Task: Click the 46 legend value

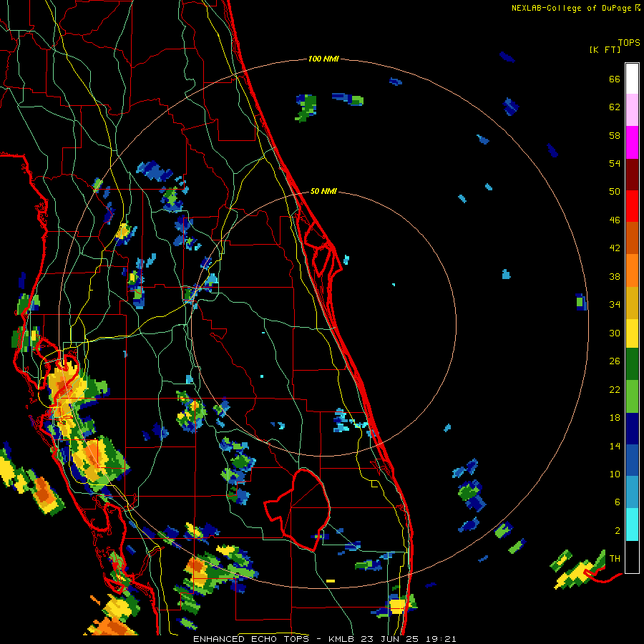Action: [615, 220]
